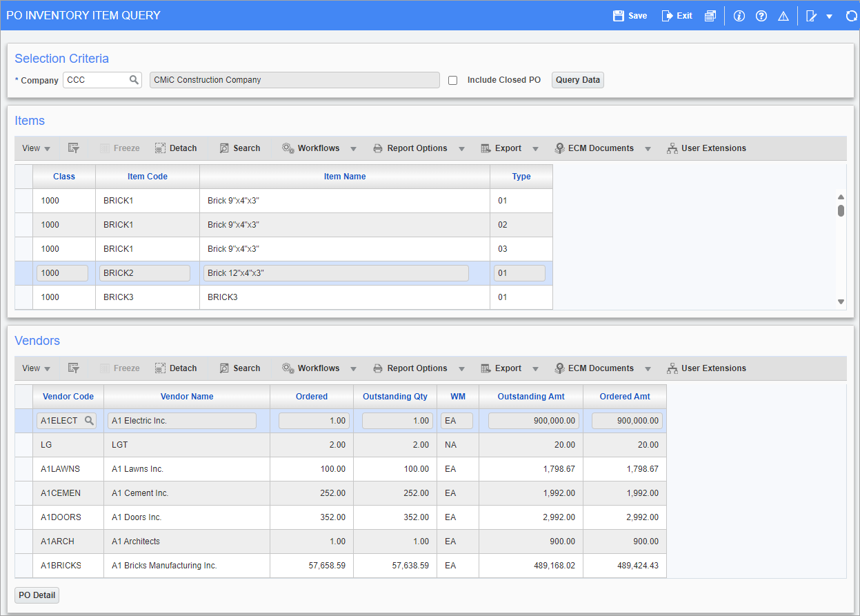Select the BRICK3 item row
Viewport: 860px width, 616px height.
283,297
